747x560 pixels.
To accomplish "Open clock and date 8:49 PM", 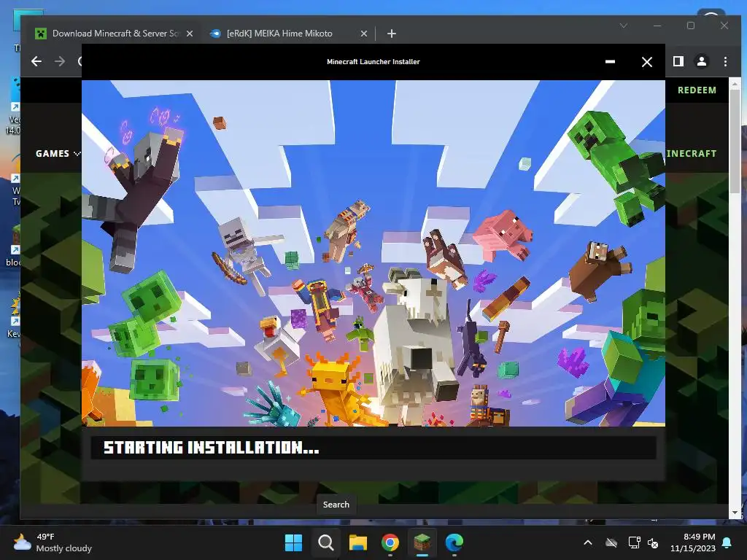I will pyautogui.click(x=693, y=542).
